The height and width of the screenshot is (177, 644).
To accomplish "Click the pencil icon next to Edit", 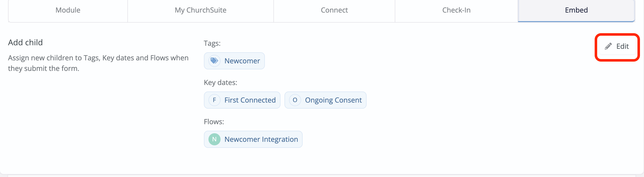I will pos(609,46).
